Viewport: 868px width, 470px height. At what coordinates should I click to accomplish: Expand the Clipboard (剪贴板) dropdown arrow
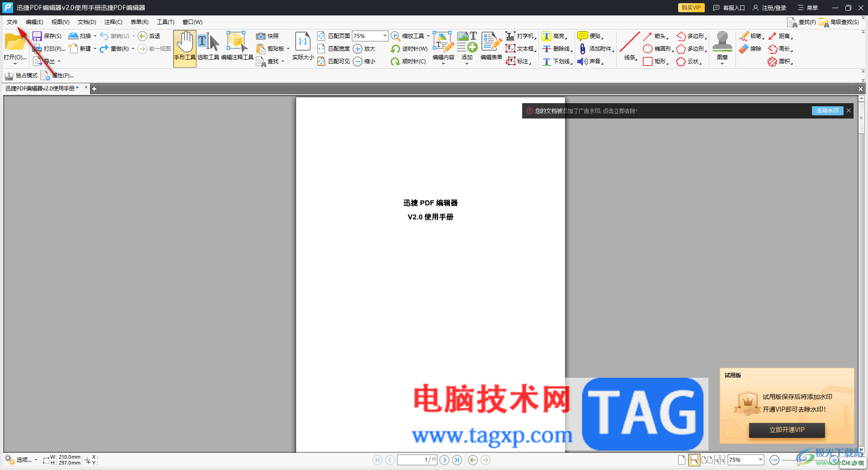click(288, 49)
